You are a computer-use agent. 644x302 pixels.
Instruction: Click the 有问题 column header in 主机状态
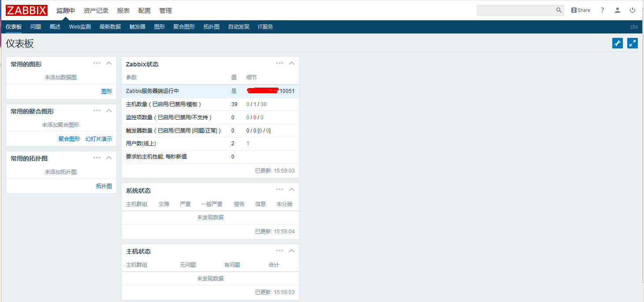232,265
